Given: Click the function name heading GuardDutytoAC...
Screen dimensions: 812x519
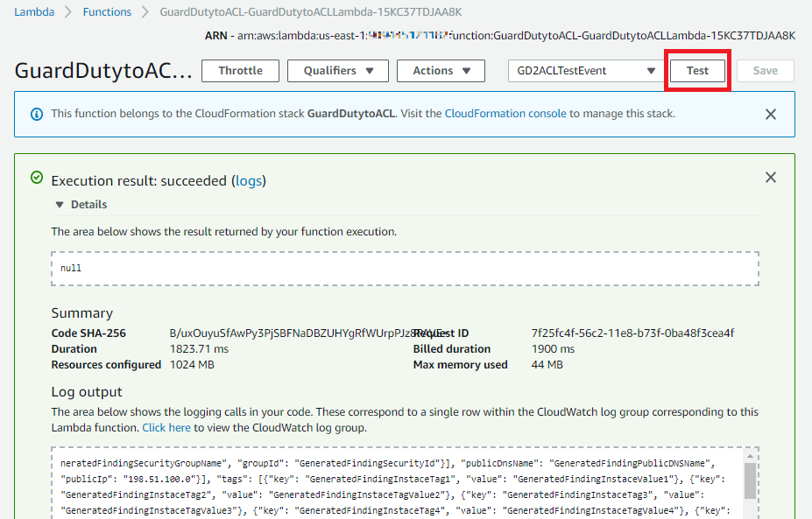Looking at the screenshot, I should pos(103,71).
